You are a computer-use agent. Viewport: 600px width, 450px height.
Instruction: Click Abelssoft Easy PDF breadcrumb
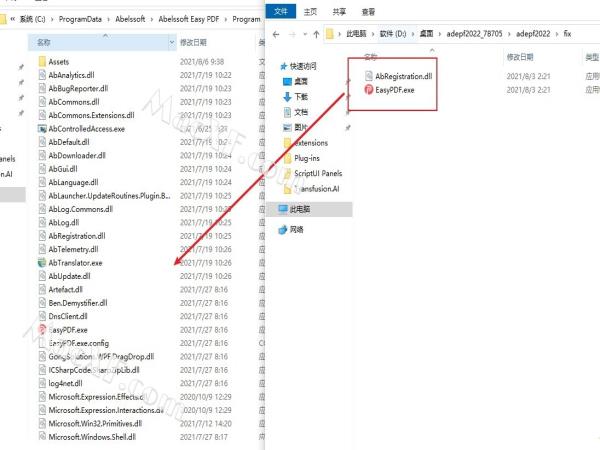coord(189,19)
